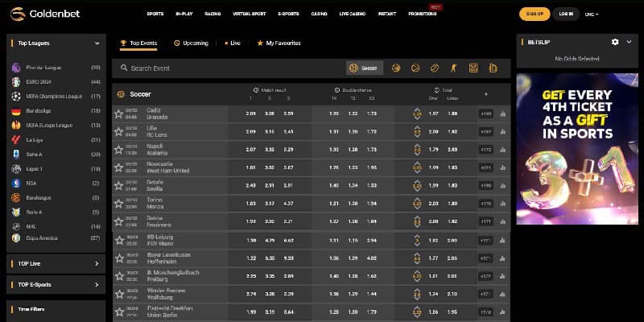Go to Live Casino
Screen dimensions: 644x322
[x=353, y=14]
